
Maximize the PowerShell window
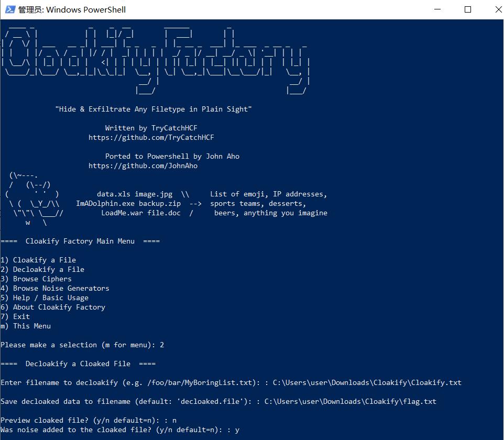click(x=468, y=9)
